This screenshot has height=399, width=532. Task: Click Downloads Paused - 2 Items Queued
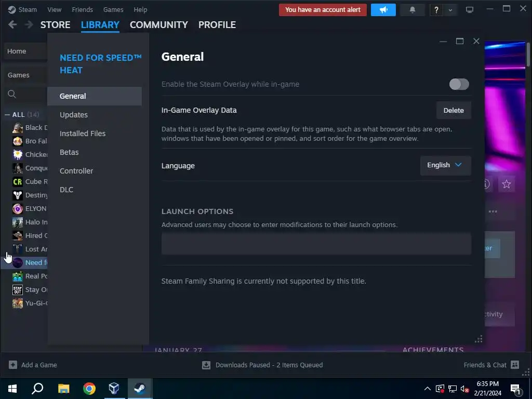click(269, 365)
